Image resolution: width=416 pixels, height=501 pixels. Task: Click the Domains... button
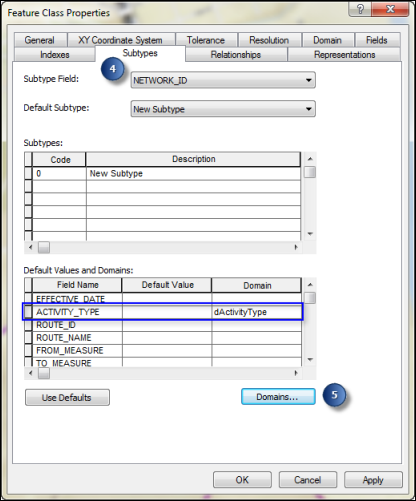(x=278, y=397)
